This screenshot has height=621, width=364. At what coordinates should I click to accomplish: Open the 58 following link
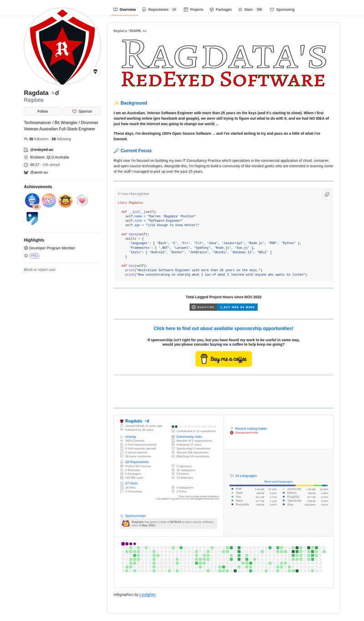pyautogui.click(x=61, y=139)
